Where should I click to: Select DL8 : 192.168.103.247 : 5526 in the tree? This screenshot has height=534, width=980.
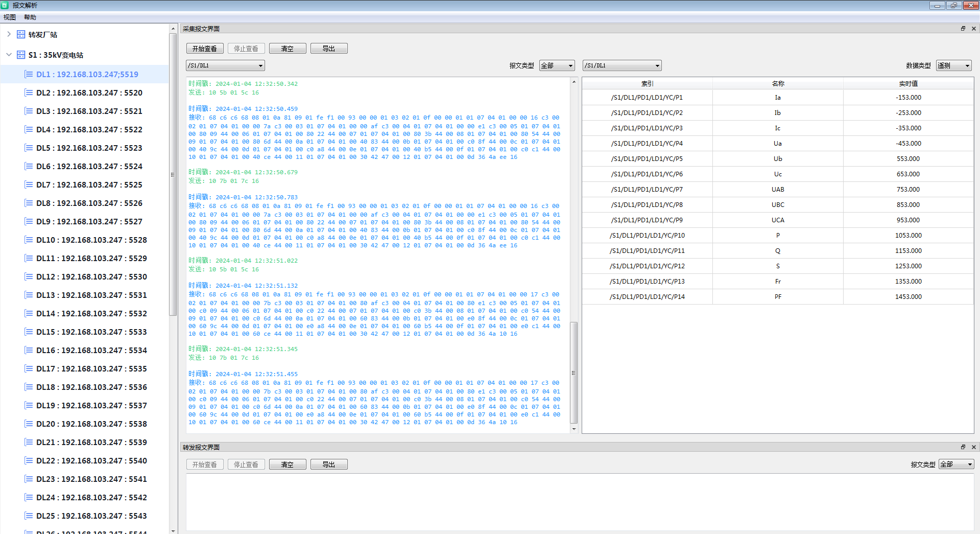click(89, 203)
